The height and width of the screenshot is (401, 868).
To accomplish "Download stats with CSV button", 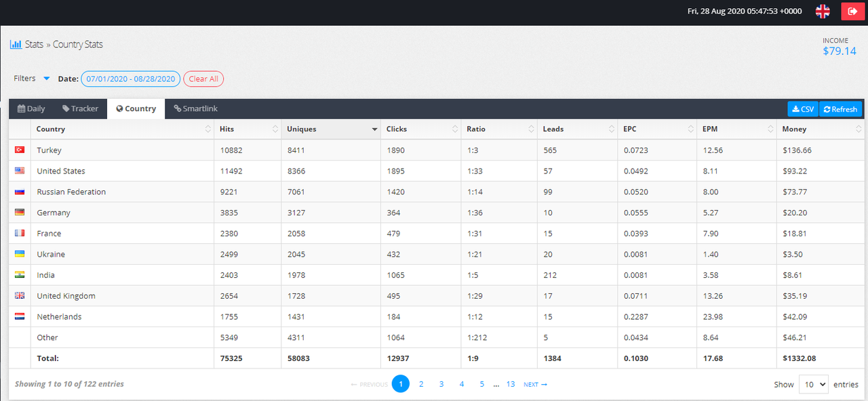I will [x=803, y=109].
